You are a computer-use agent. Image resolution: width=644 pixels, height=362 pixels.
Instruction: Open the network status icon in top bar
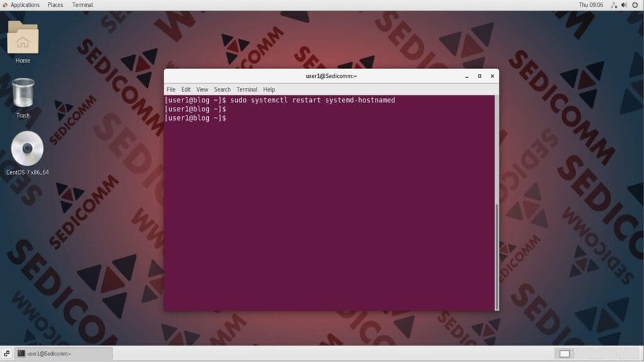click(614, 5)
